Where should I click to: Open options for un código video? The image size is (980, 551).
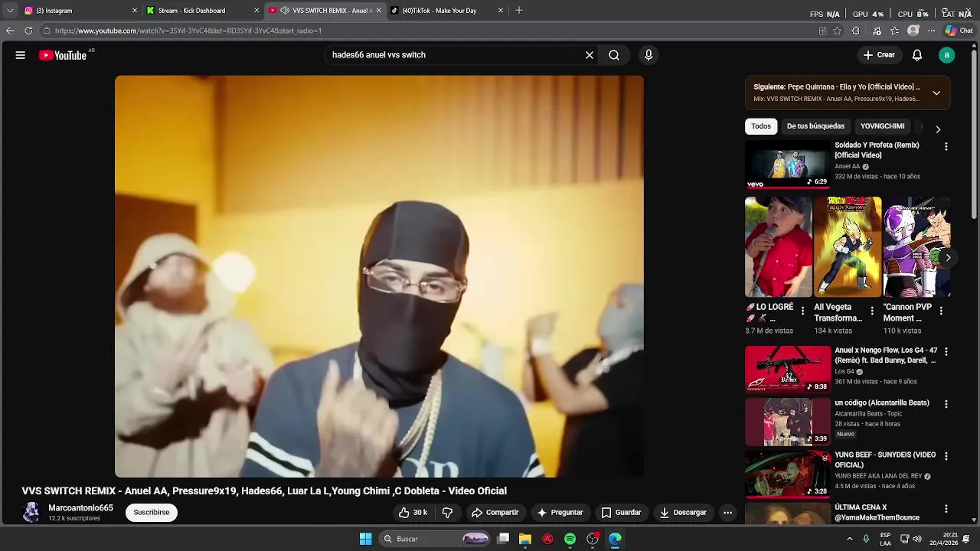[x=946, y=404]
